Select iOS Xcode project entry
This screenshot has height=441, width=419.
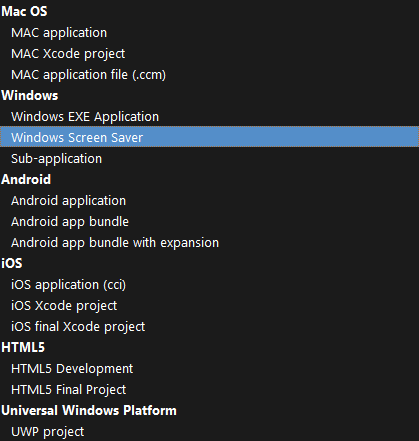[x=209, y=306]
